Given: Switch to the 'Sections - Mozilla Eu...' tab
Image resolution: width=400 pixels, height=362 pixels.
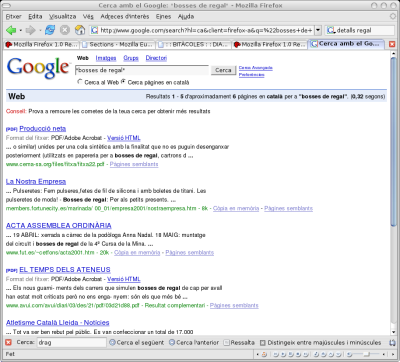Looking at the screenshot, I should coord(118,44).
